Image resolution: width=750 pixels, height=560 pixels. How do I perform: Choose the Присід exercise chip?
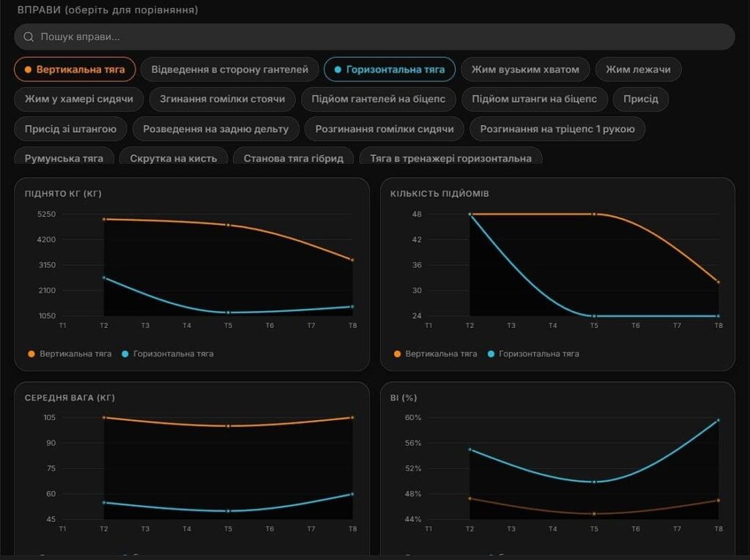tap(640, 99)
